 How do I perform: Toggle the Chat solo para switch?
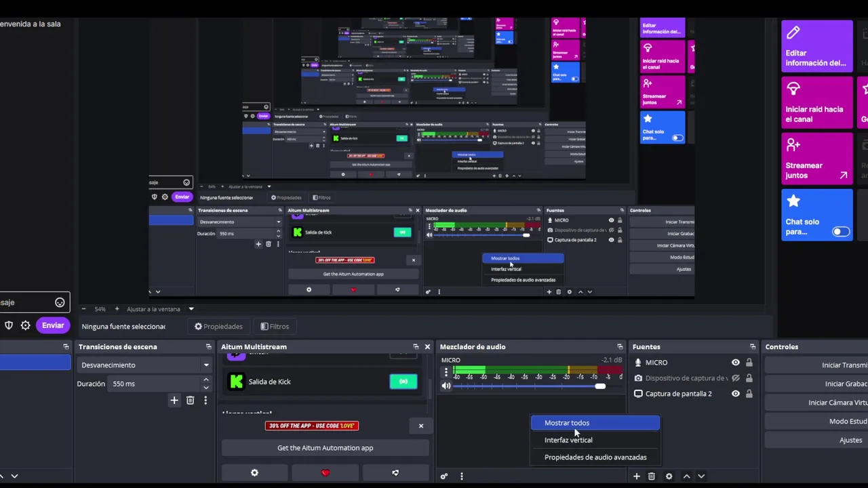click(841, 232)
